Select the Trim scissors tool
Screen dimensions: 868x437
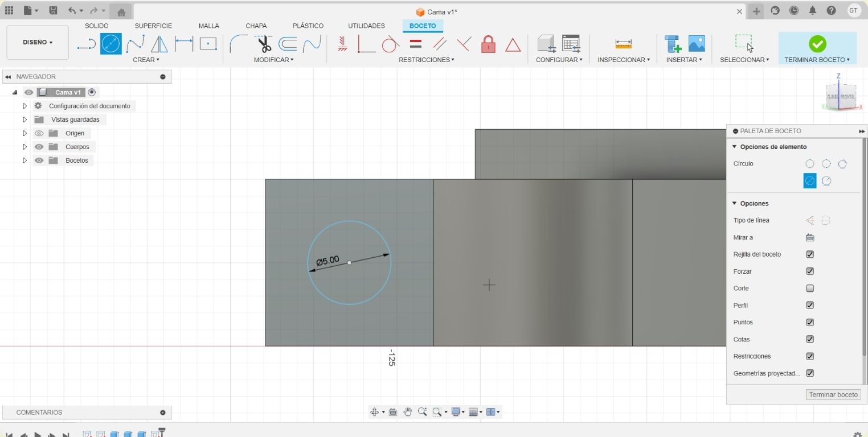pos(264,44)
